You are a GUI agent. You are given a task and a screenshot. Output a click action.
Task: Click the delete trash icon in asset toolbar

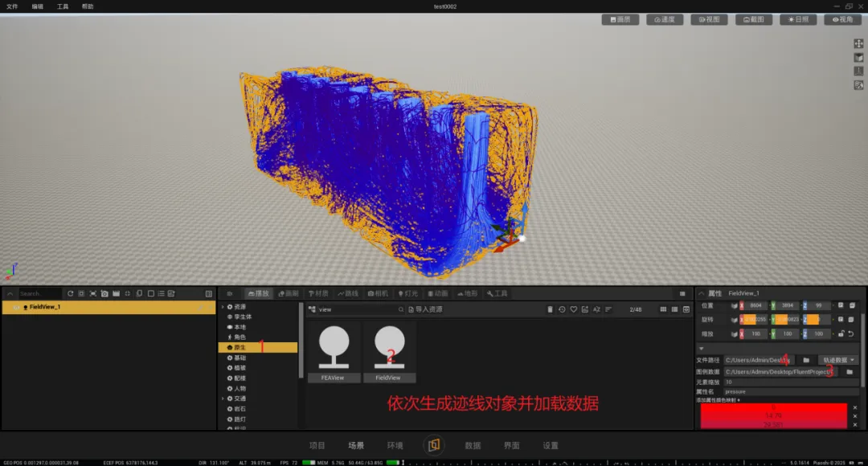click(x=550, y=309)
